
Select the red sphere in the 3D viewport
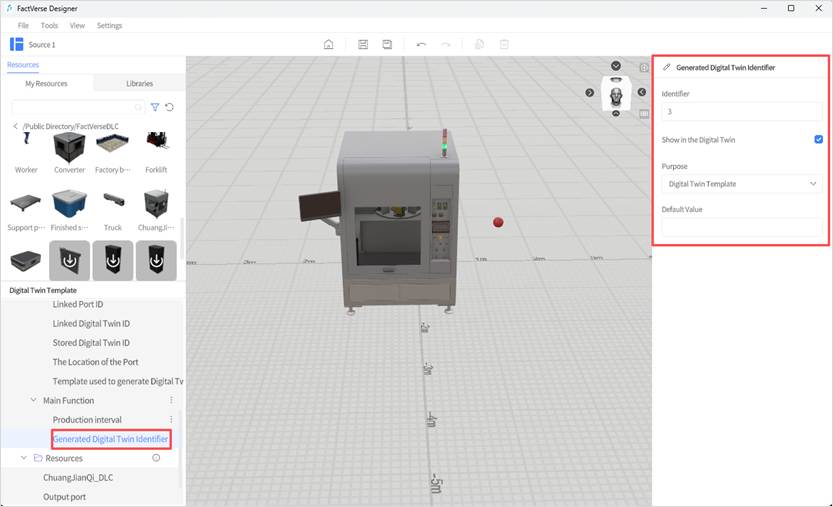pyautogui.click(x=498, y=222)
